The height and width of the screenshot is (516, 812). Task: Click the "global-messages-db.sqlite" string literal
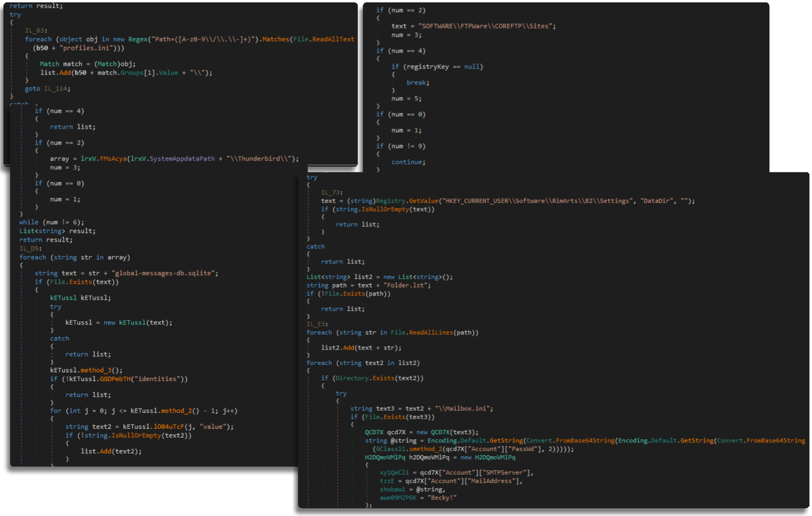[164, 273]
